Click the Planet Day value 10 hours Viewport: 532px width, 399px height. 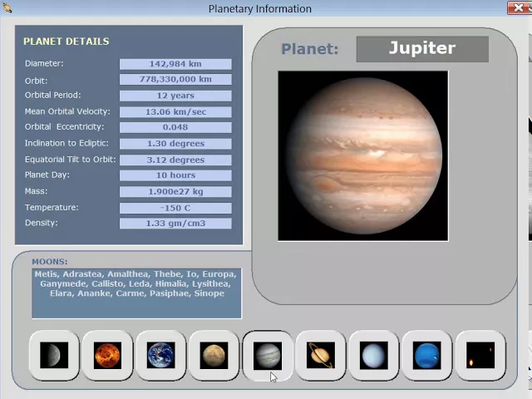tap(175, 175)
